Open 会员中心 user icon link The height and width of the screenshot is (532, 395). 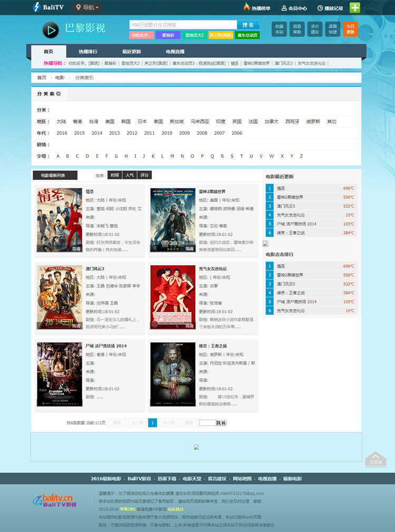point(284,8)
